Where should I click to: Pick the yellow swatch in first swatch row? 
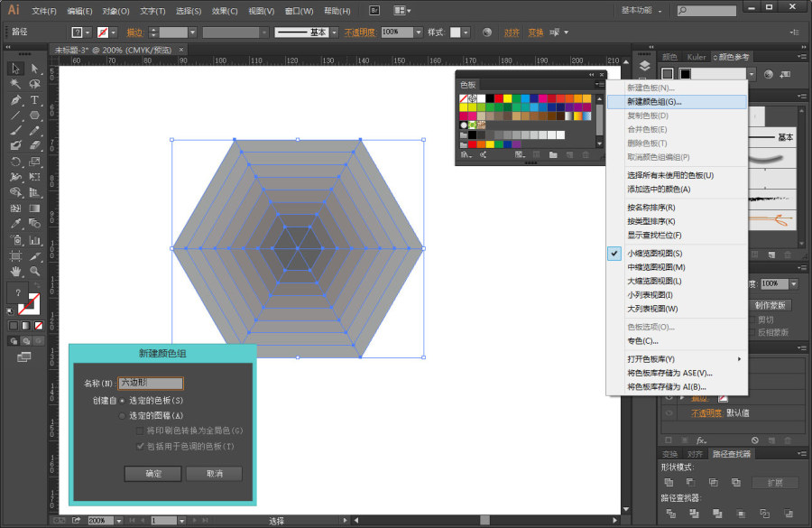tap(507, 98)
